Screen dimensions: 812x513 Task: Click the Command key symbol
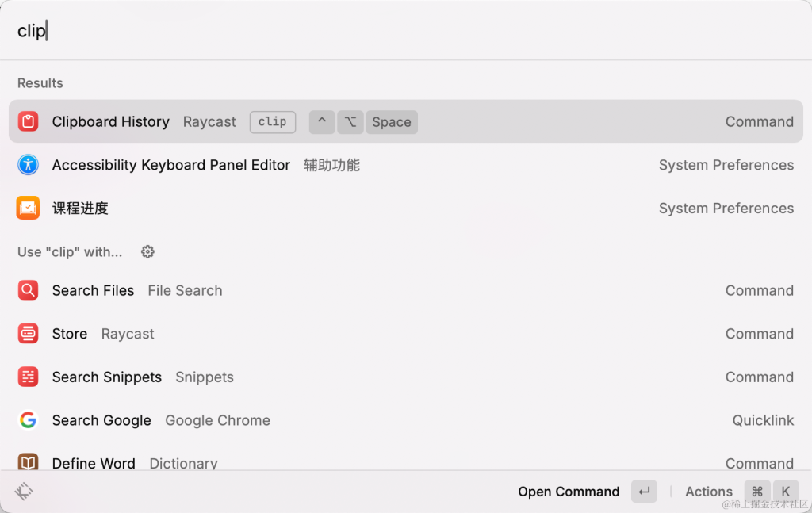coord(757,492)
